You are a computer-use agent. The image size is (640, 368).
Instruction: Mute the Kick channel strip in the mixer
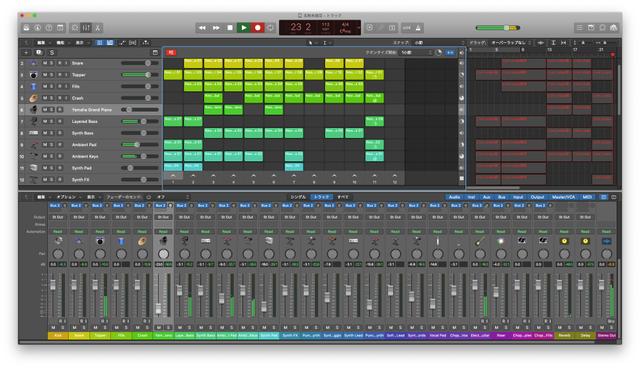53,327
